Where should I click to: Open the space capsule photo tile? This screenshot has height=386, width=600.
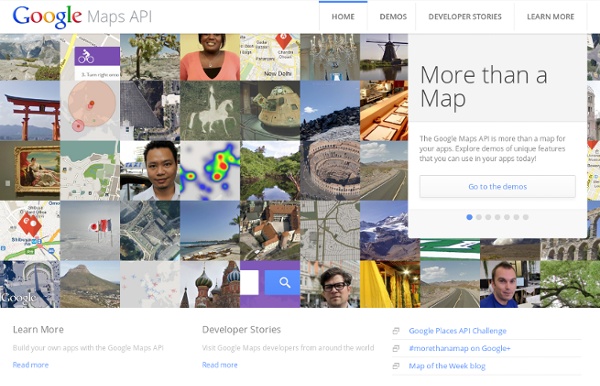[270, 111]
